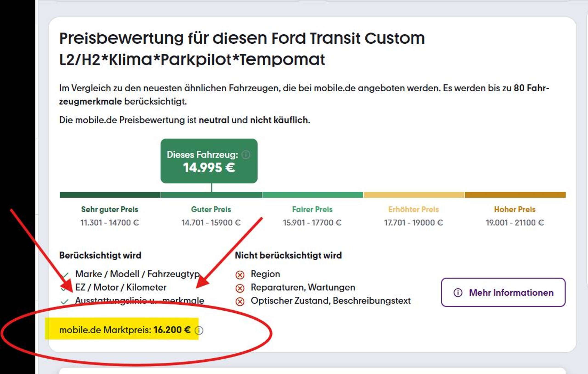Select the yellow Erhöhter Preis bar segment
This screenshot has height=374, width=588.
pyautogui.click(x=414, y=194)
